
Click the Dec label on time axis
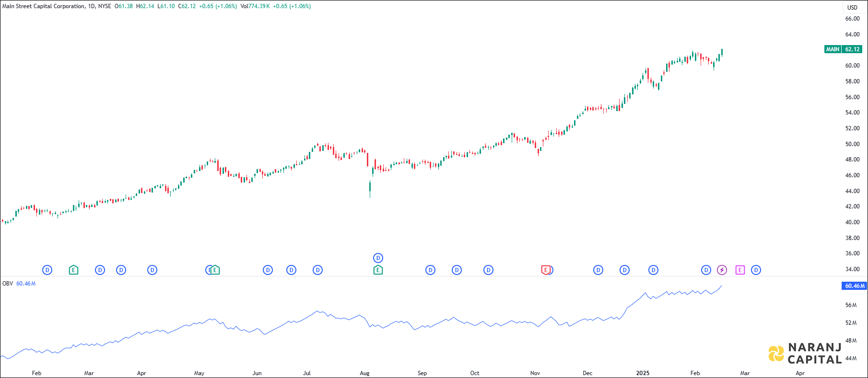(x=587, y=373)
